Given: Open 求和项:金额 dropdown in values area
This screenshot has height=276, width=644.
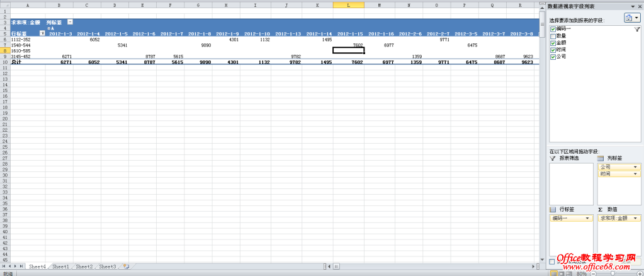Looking at the screenshot, I should tap(636, 218).
